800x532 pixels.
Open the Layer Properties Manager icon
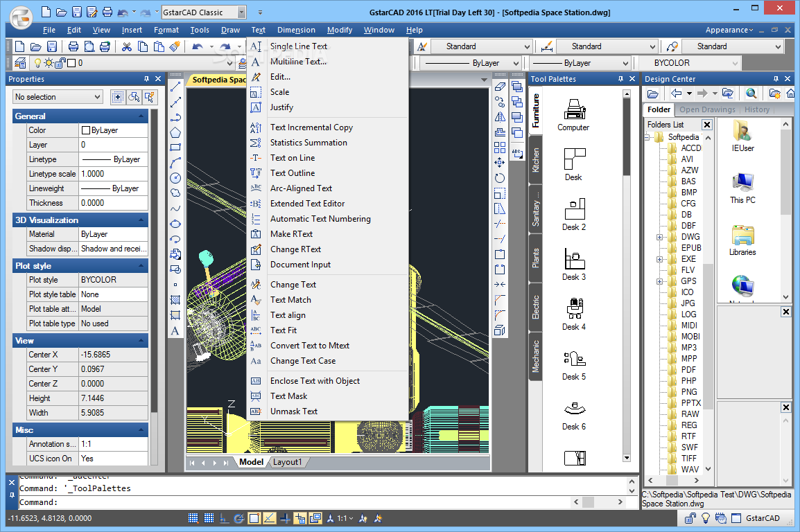[20, 63]
